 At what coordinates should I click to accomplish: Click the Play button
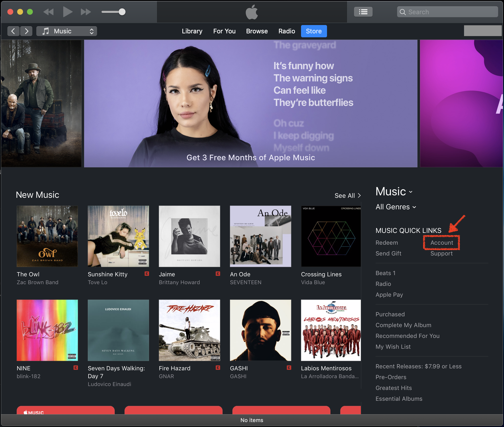[67, 12]
